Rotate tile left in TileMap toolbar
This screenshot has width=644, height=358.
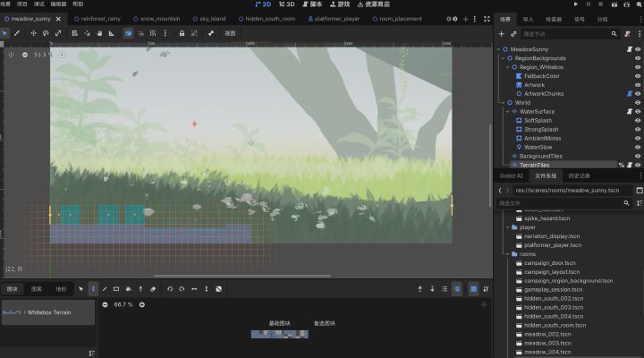(x=170, y=289)
